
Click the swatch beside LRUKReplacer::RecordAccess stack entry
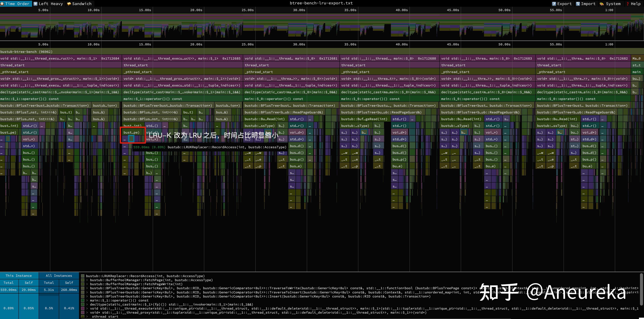click(x=83, y=276)
